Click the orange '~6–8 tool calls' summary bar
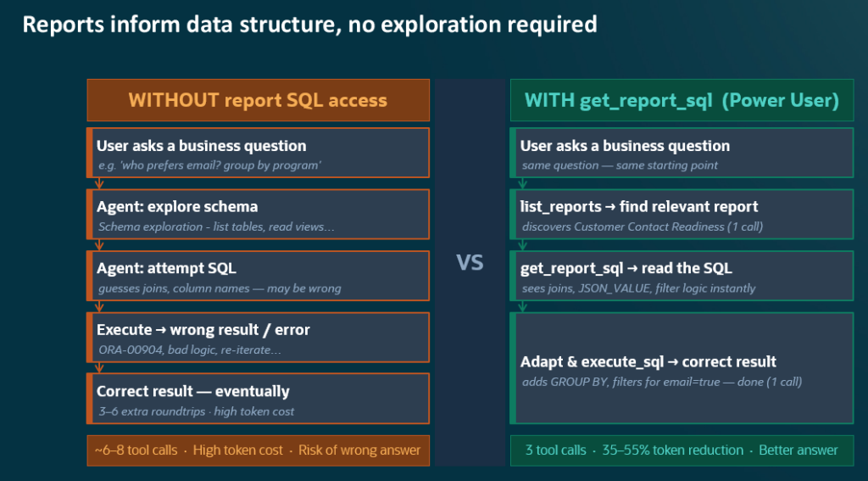Image resolution: width=868 pixels, height=481 pixels. (x=258, y=450)
